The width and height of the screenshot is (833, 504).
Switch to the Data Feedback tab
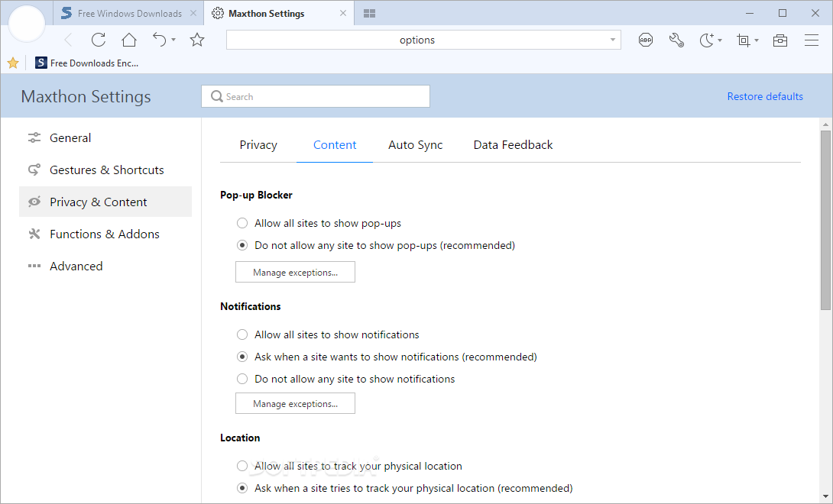pyautogui.click(x=513, y=145)
